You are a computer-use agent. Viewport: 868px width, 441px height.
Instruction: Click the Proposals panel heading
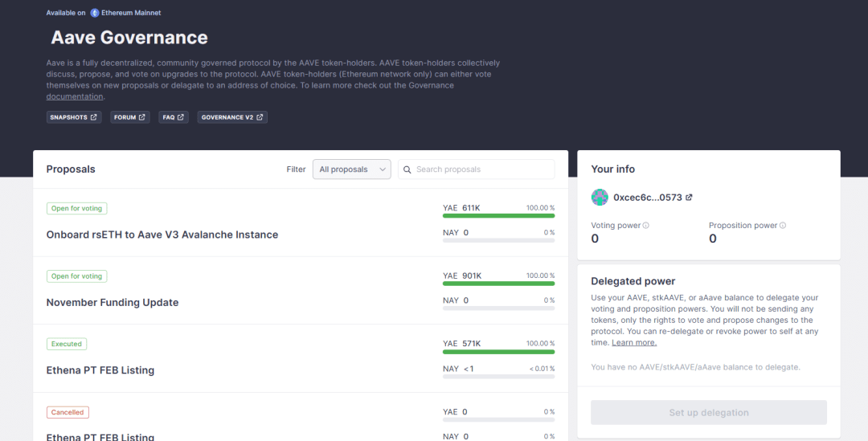[71, 169]
